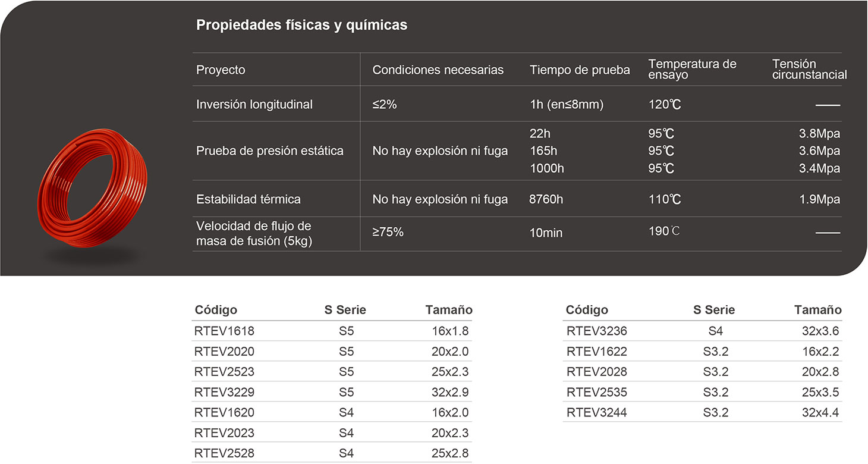Click the 'Propiedades físicas y químicas' heading

click(x=301, y=25)
